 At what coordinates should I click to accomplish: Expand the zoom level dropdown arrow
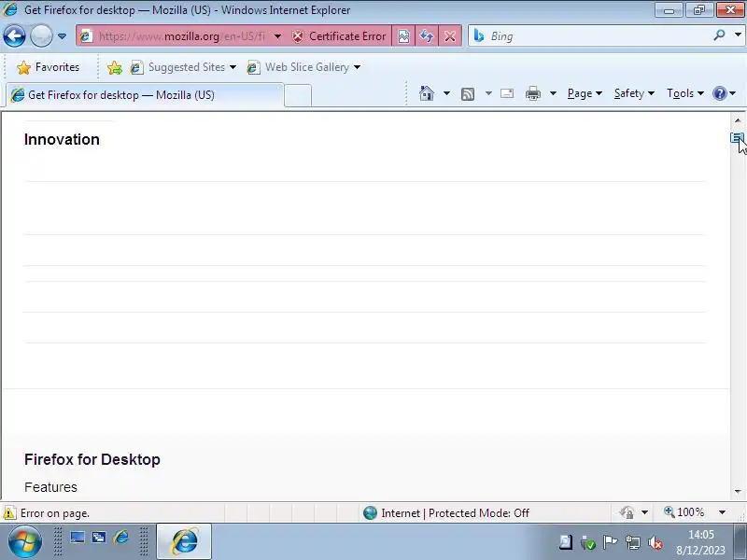(x=722, y=512)
